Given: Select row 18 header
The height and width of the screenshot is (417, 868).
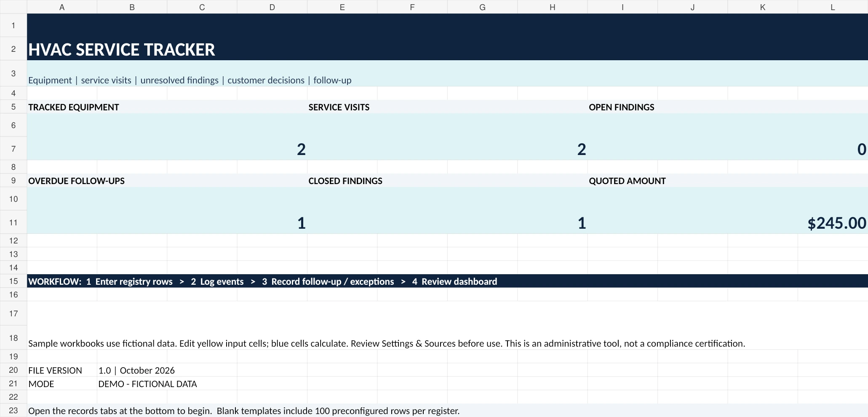Looking at the screenshot, I should (x=13, y=338).
